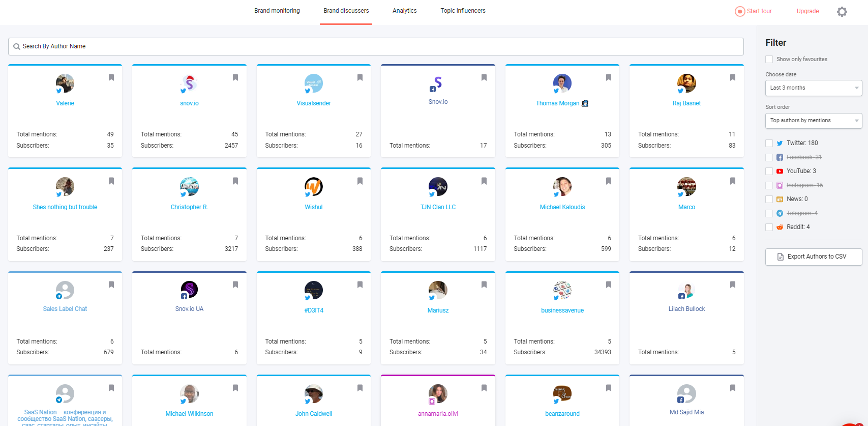Bookmark the annamaria.olivi card

(484, 388)
